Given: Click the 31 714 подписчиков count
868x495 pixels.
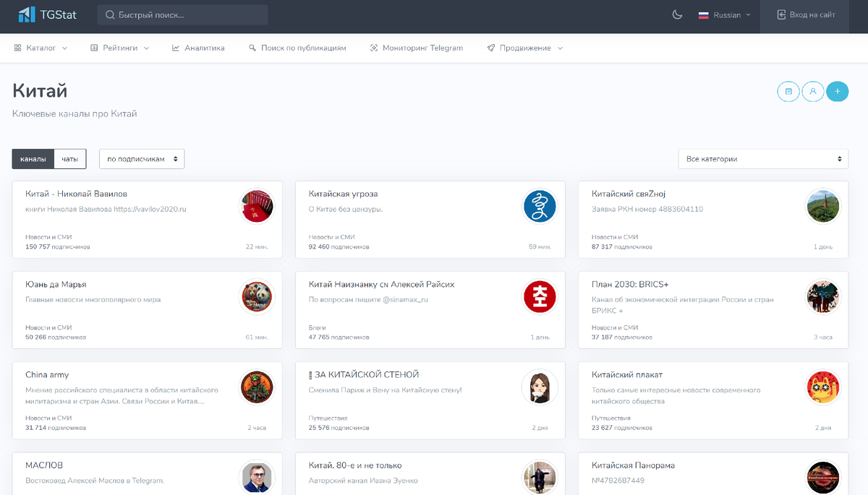Looking at the screenshot, I should [x=56, y=428].
